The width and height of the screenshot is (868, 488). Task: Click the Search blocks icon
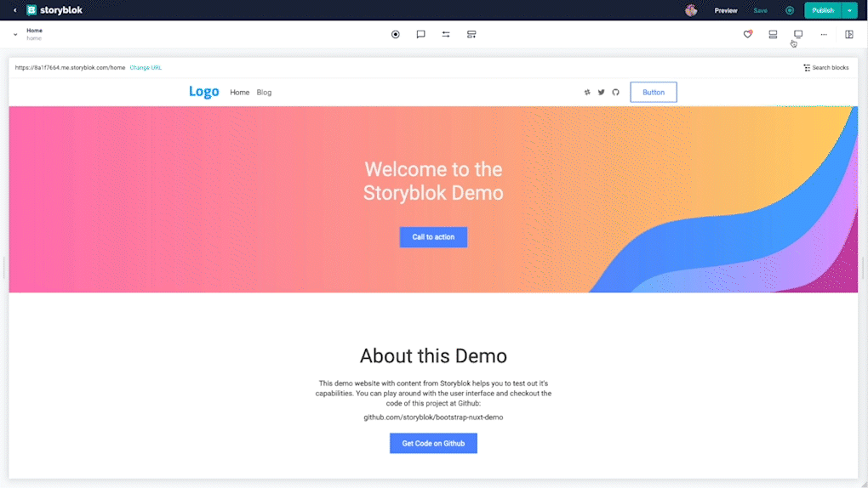tap(807, 67)
